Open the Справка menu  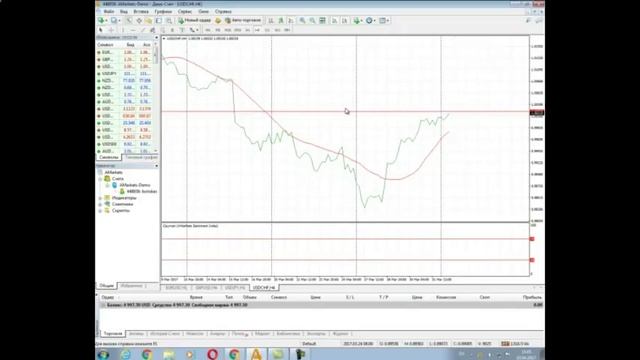[x=223, y=11]
